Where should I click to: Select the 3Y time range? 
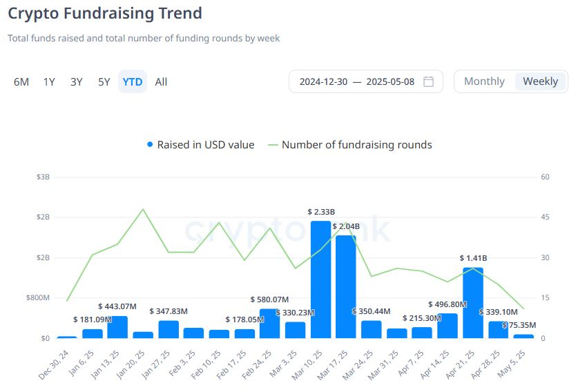point(76,81)
